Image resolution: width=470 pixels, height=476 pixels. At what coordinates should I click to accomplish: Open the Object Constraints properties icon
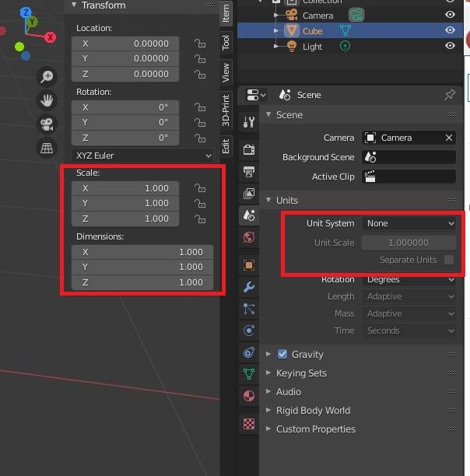[249, 352]
